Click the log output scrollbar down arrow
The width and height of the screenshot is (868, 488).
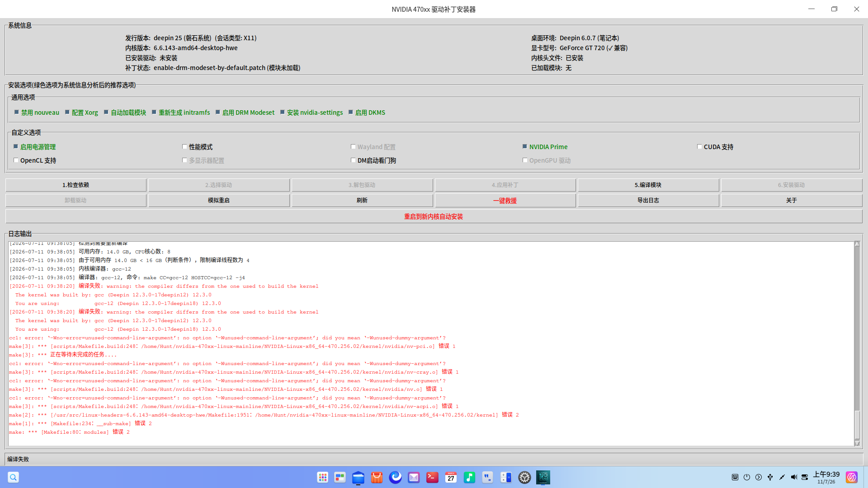[x=857, y=443]
